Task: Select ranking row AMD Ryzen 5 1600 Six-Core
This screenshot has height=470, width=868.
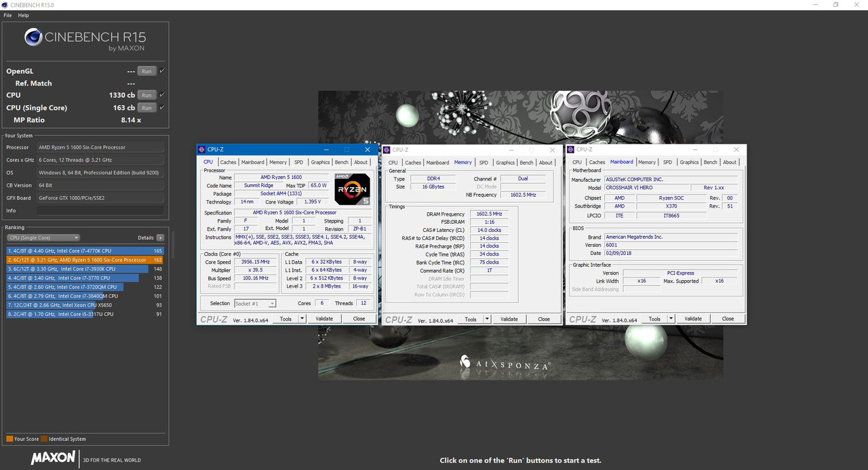Action: coord(85,260)
